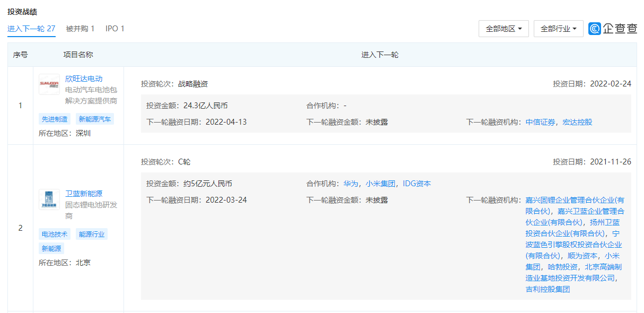644x313 pixels.
Task: Open the 全部地区 region dropdown
Action: [504, 29]
